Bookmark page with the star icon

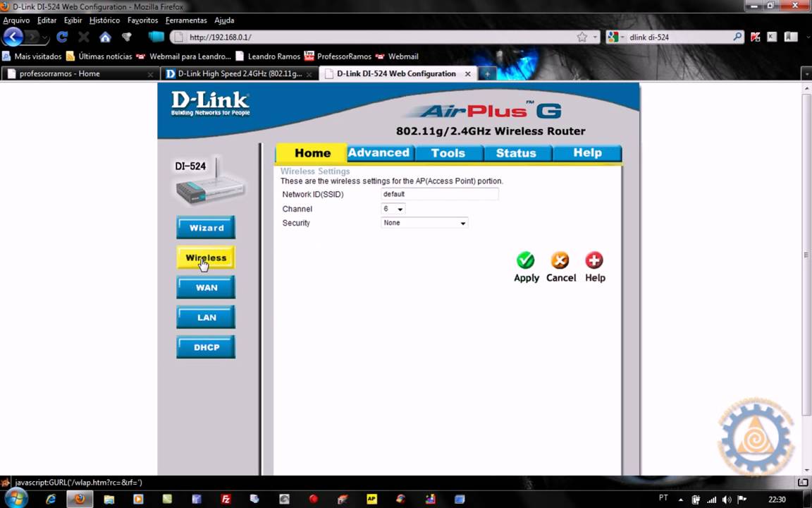(x=582, y=37)
